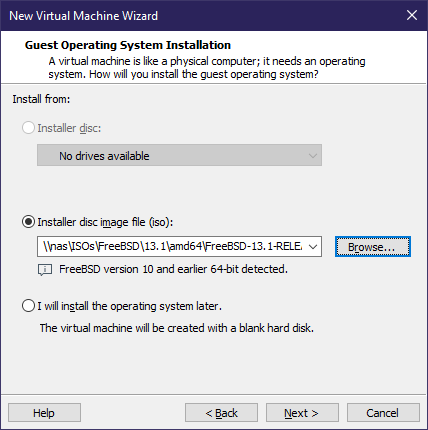Viewport: 428px width, 430px height.
Task: Cancel the New Virtual Machine Wizard
Action: pyautogui.click(x=383, y=413)
